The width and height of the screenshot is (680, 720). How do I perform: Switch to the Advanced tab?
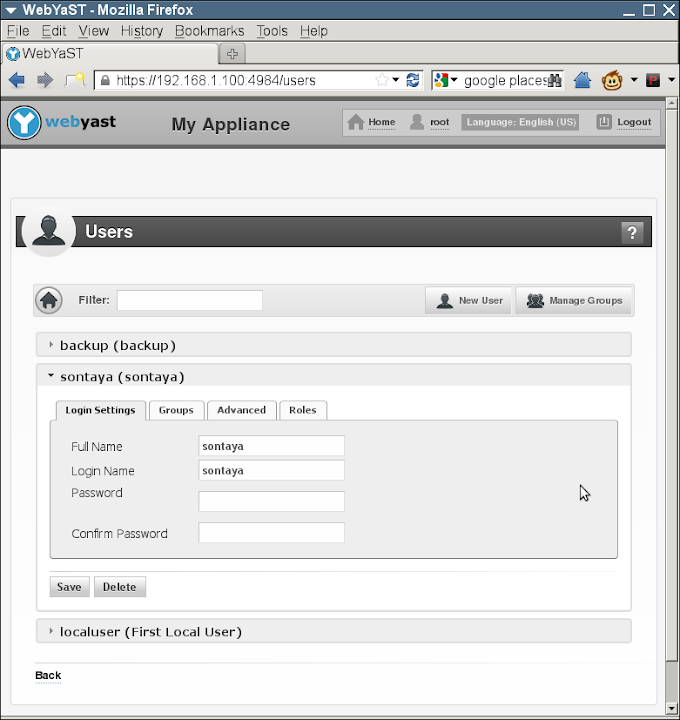[x=242, y=410]
